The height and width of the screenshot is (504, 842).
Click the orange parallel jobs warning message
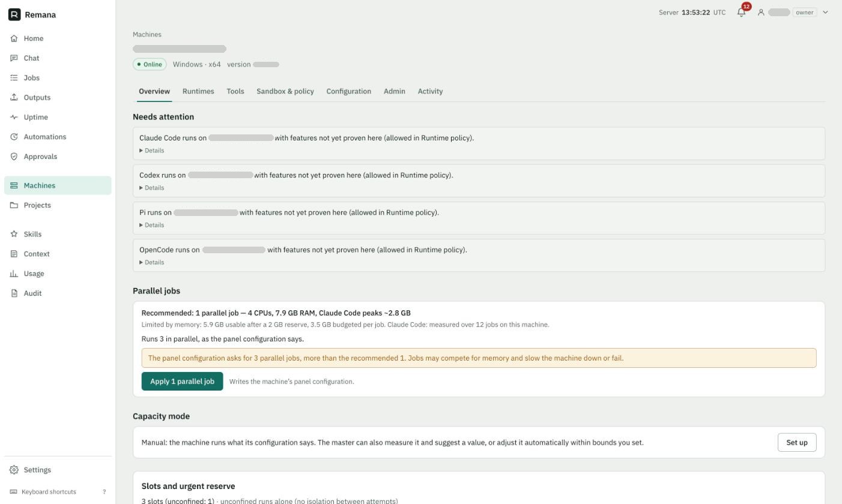479,358
